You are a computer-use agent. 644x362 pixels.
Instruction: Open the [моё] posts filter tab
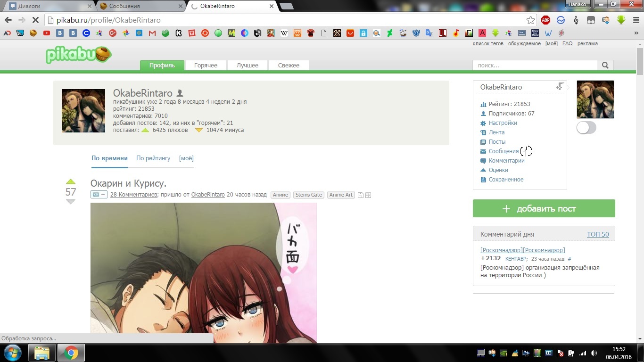[x=186, y=158]
